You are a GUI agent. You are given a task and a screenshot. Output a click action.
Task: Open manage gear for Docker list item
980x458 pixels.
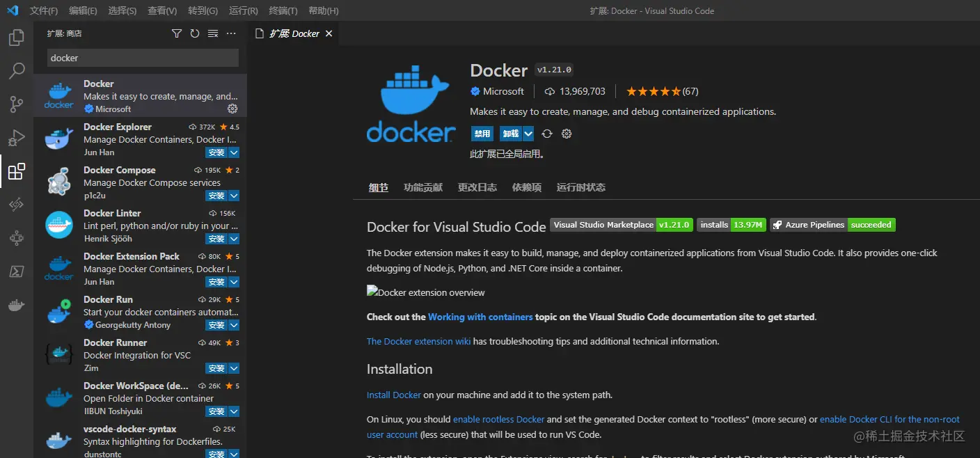click(x=232, y=109)
